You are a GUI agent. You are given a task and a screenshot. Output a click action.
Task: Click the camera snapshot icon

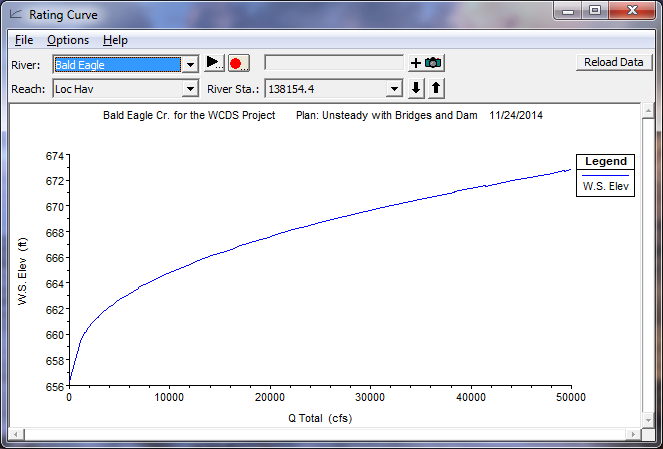point(433,63)
